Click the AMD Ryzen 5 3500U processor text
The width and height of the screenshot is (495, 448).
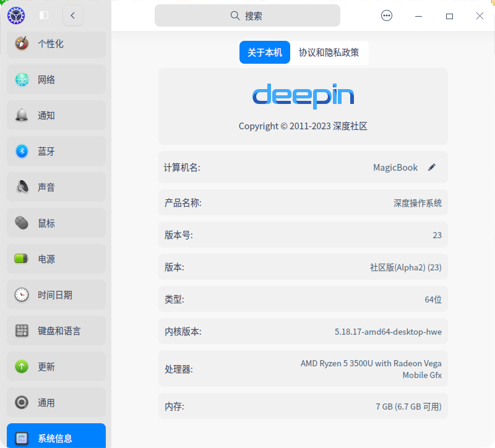pos(371,369)
